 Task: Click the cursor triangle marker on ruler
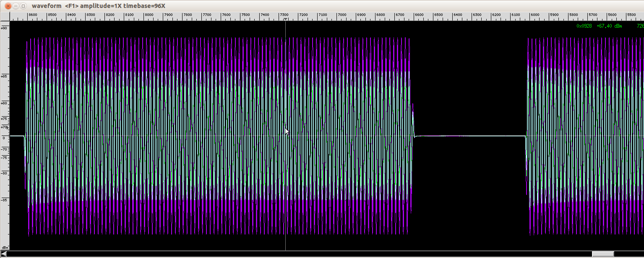pos(285,19)
